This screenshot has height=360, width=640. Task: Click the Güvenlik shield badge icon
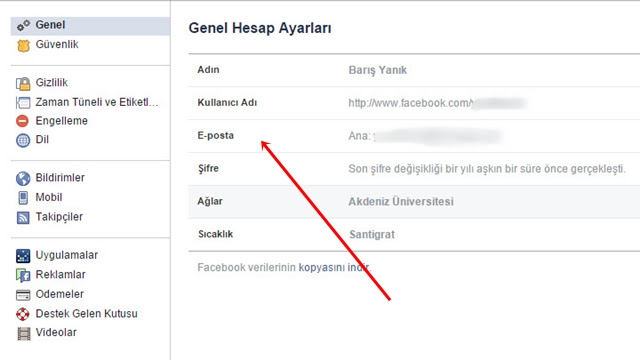23,45
